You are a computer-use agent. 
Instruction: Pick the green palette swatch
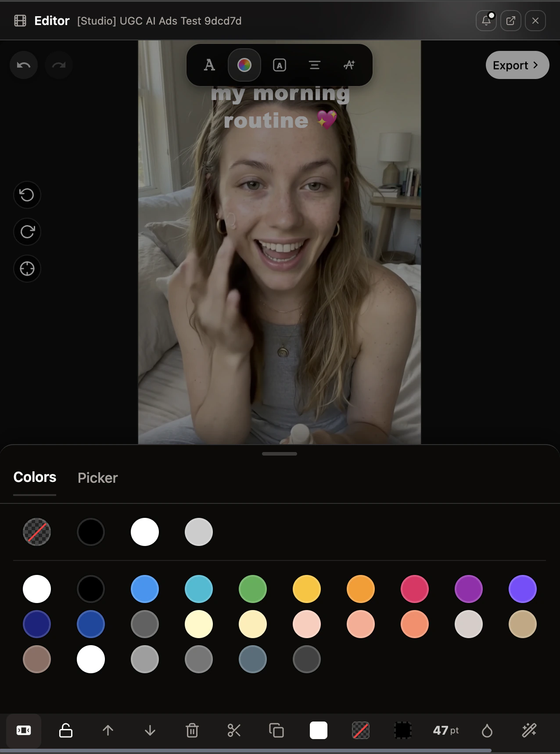pyautogui.click(x=253, y=589)
